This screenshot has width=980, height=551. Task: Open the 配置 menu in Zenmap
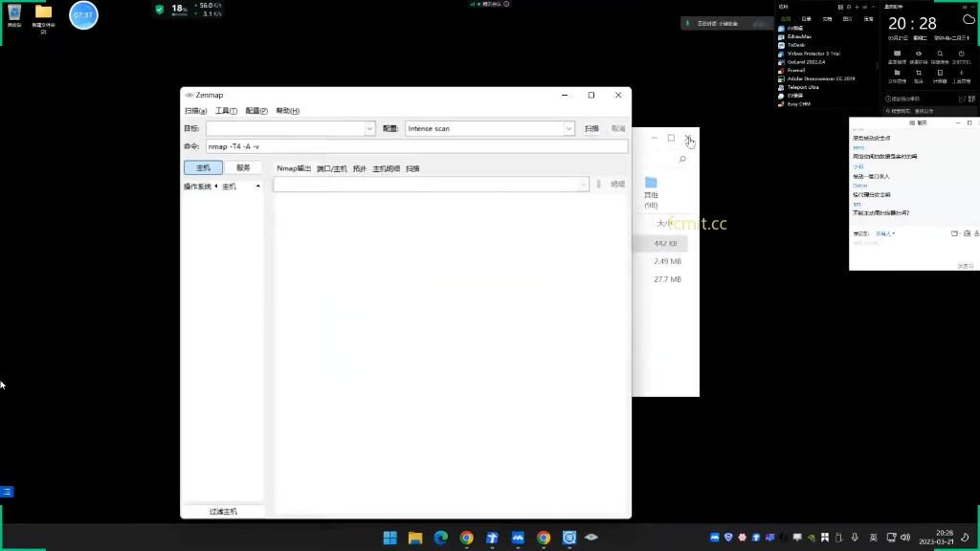pyautogui.click(x=256, y=111)
